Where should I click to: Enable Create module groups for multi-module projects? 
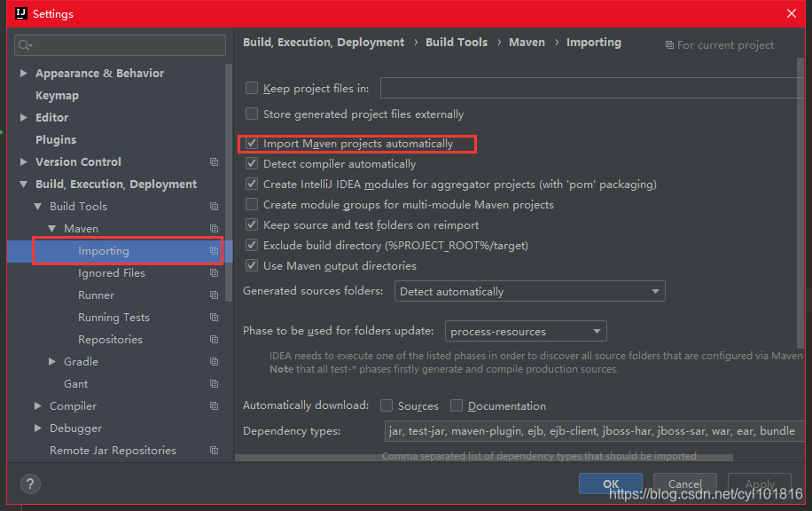252,204
